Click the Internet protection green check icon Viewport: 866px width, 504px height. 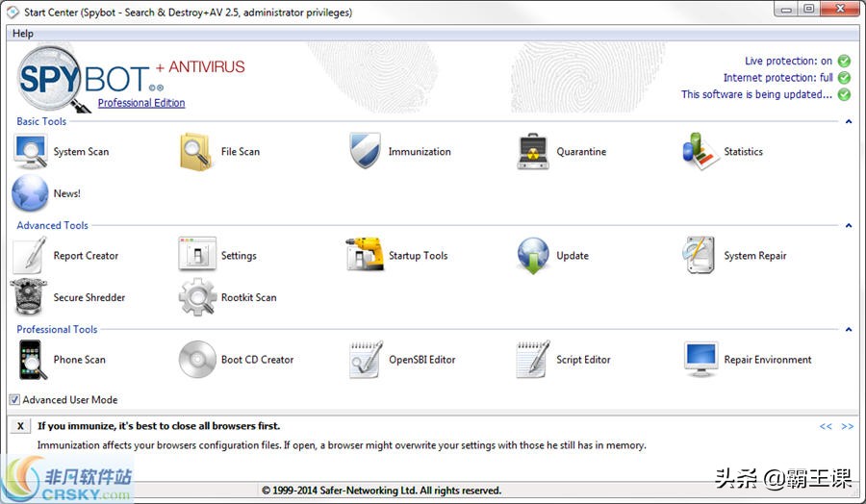tap(844, 78)
